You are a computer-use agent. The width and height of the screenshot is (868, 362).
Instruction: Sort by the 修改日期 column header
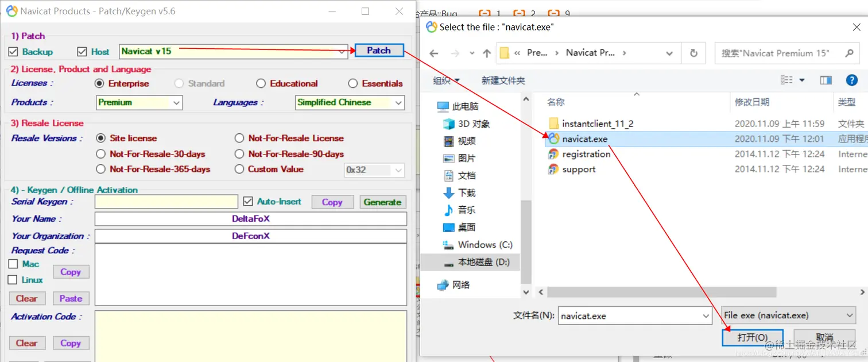752,102
